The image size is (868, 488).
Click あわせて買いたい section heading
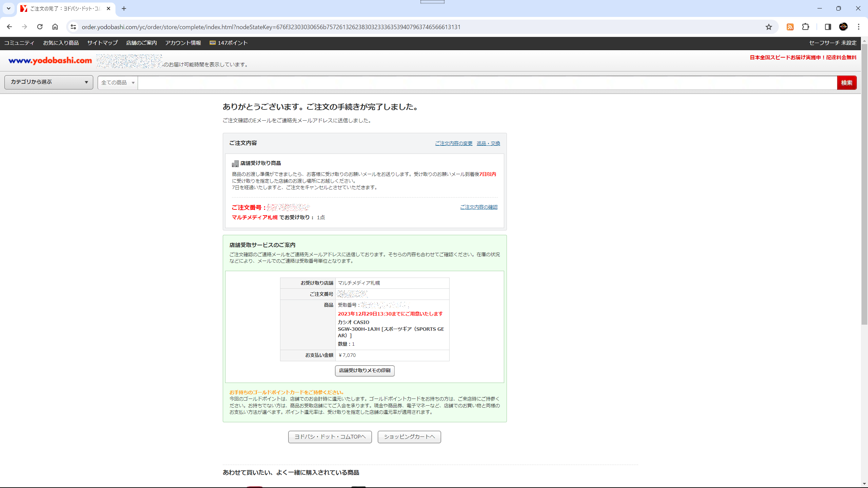click(291, 472)
